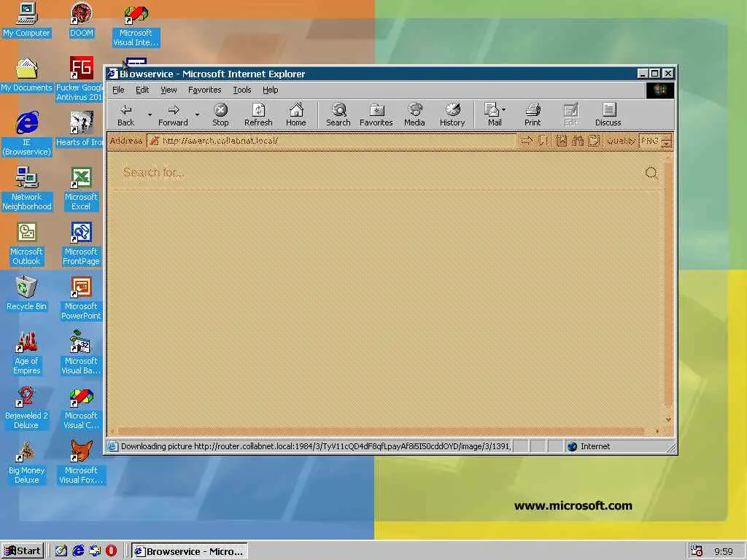Click the page horizontal scrollbar
Image resolution: width=747 pixels, height=560 pixels.
coord(381,432)
